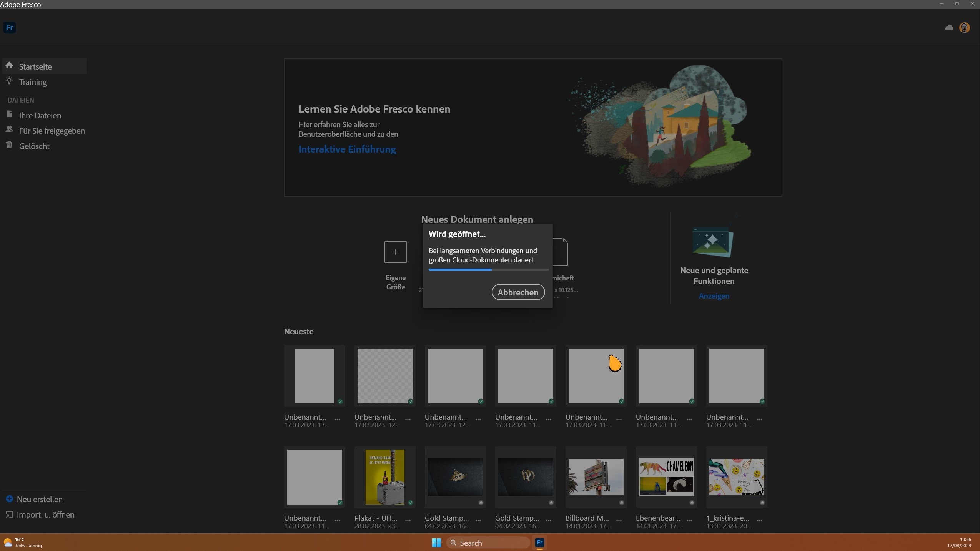Screen dimensions: 980x551
Task: Click the Import. u. öffnen icon
Action: 10,515
